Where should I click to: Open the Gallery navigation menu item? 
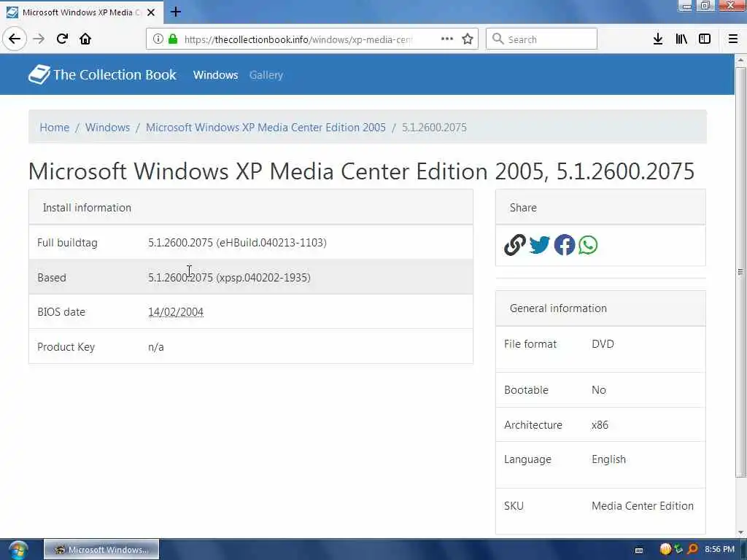coord(266,75)
